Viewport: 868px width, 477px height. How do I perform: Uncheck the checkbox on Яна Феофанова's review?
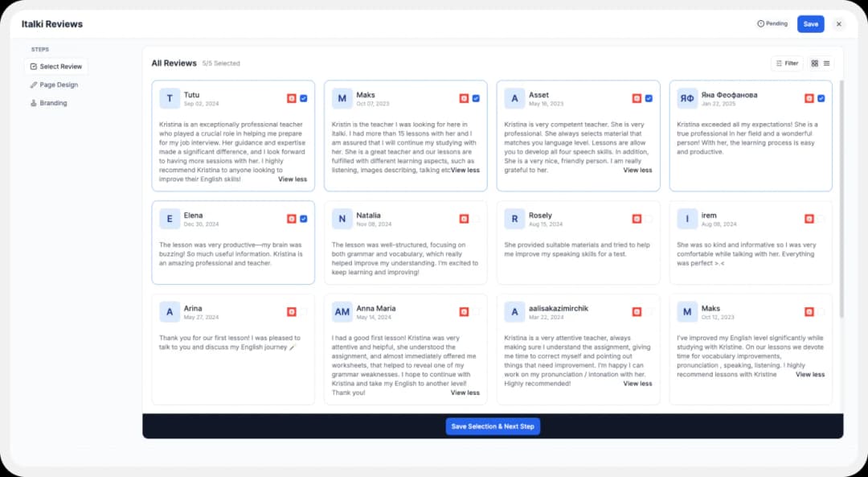click(821, 97)
